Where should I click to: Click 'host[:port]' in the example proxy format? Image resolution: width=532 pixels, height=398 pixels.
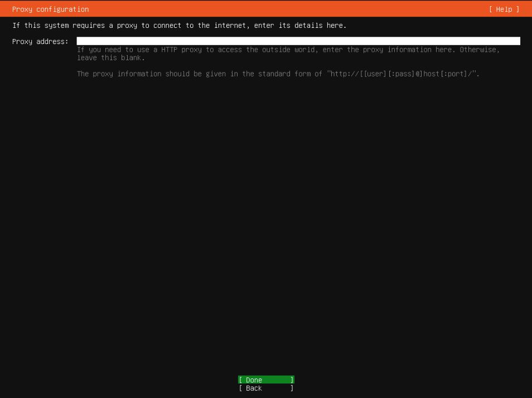click(445, 74)
